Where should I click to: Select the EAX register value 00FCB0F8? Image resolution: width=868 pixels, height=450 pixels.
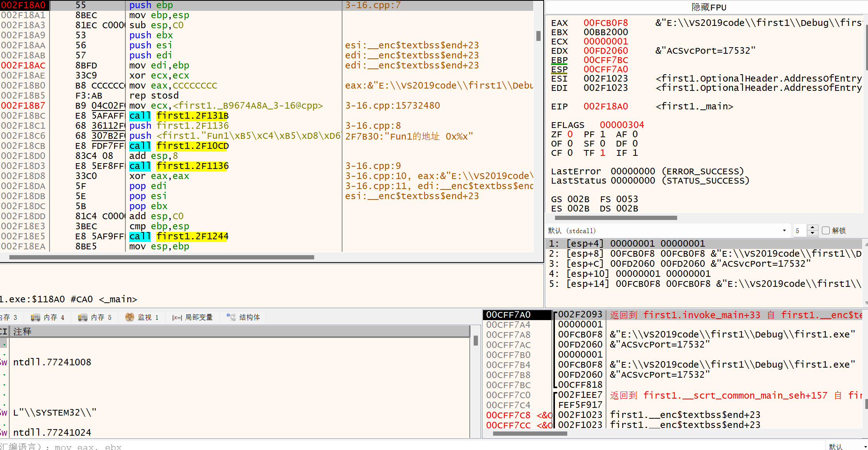coord(606,23)
